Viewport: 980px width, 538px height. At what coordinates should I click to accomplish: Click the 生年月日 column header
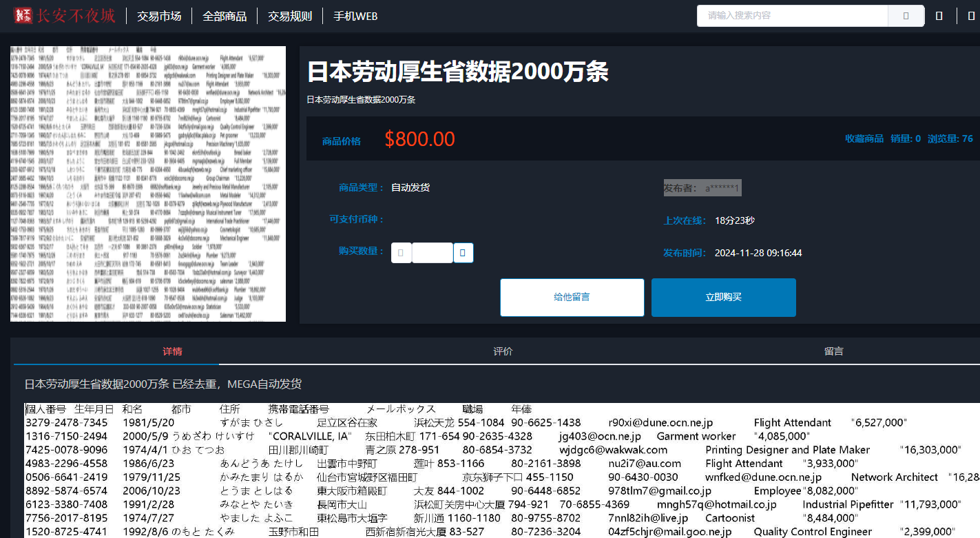(x=94, y=409)
